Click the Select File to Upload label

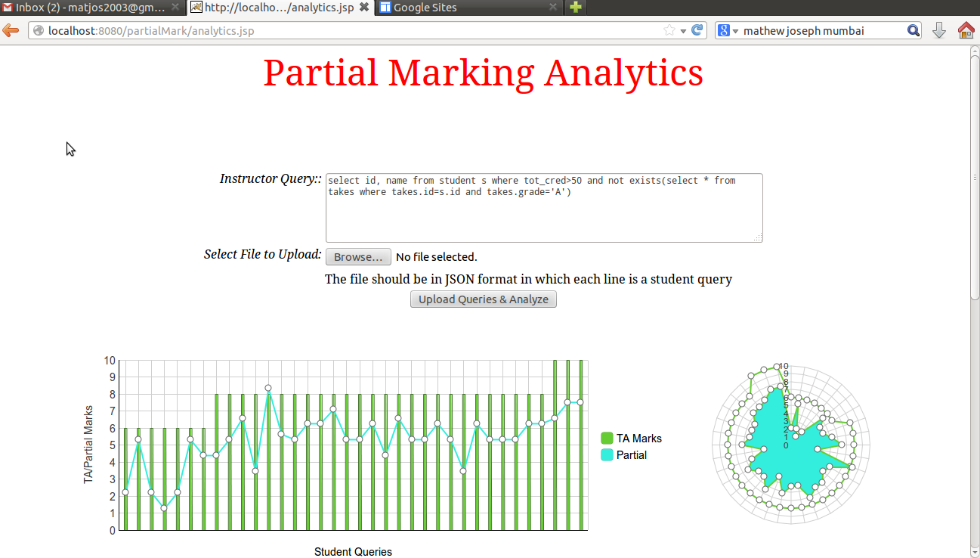click(263, 254)
